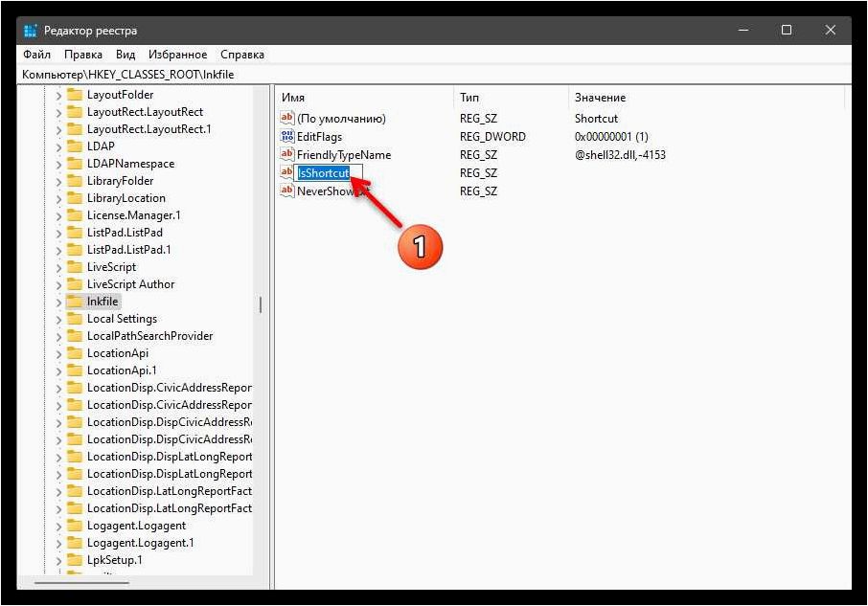Click the License.Manager.1 folder icon
868x606 pixels.
(x=74, y=215)
